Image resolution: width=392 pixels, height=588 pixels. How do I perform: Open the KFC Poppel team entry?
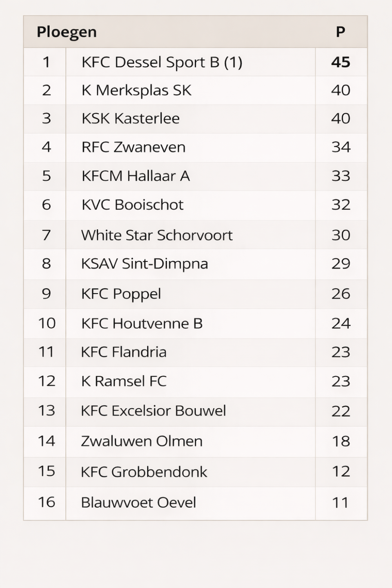point(121,294)
